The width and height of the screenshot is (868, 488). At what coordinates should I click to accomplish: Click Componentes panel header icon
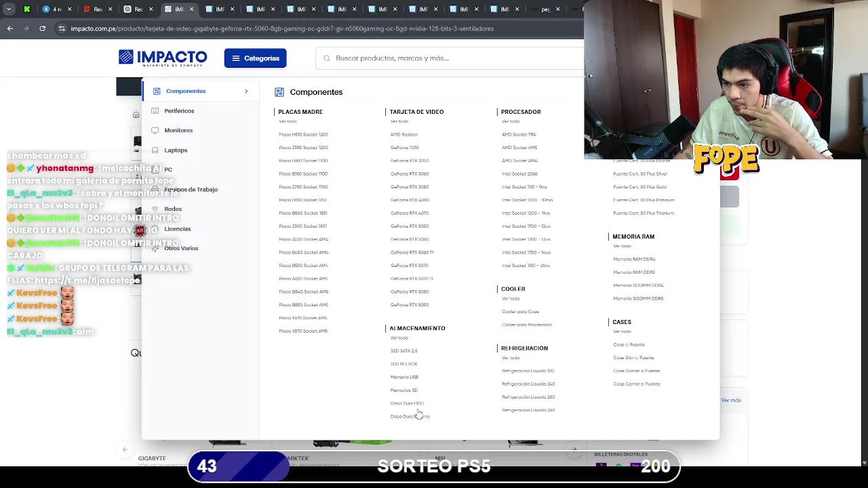click(279, 91)
